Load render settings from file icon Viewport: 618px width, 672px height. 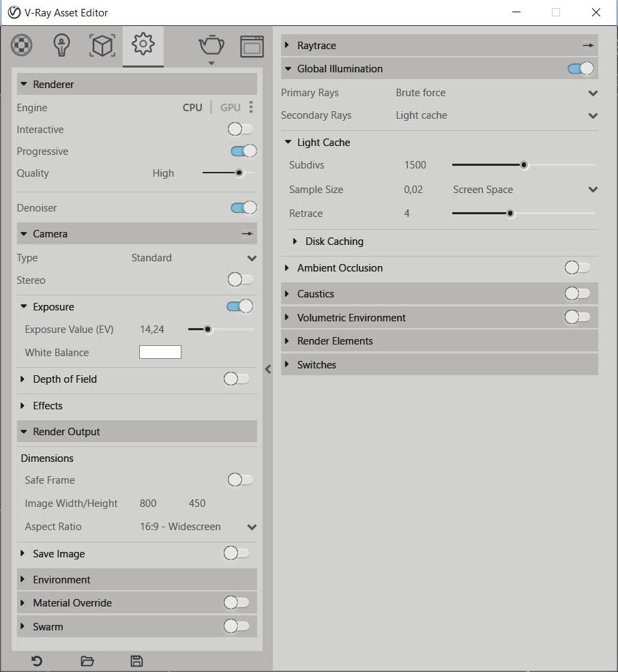coord(87,661)
